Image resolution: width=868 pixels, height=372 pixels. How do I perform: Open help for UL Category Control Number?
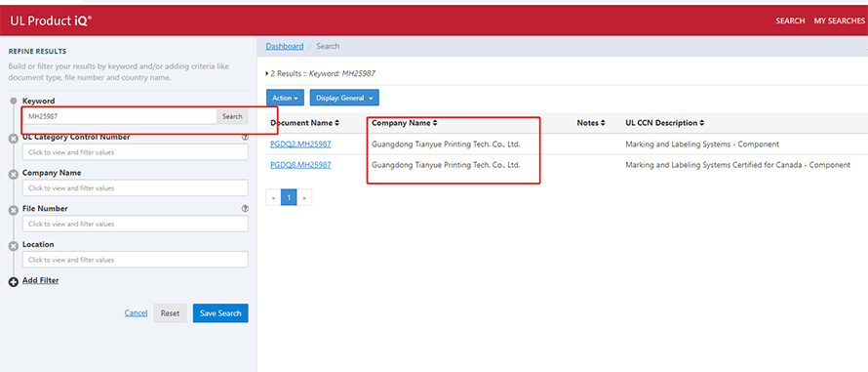[245, 137]
